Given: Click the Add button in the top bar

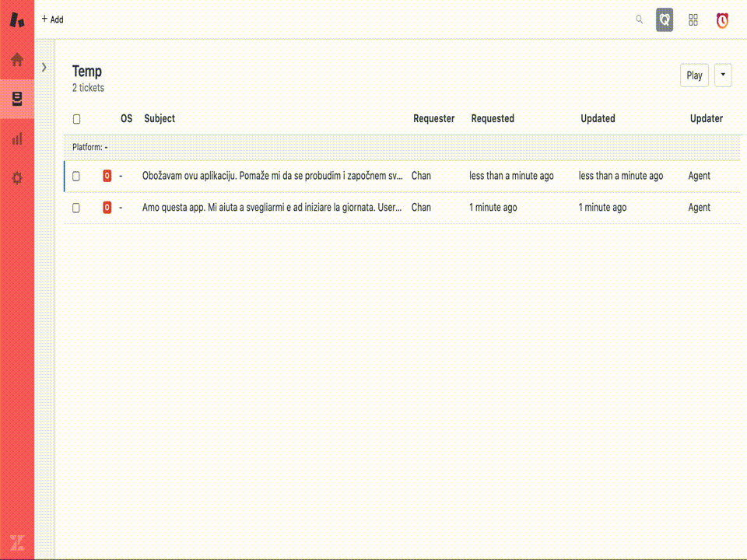Looking at the screenshot, I should click(x=52, y=19).
